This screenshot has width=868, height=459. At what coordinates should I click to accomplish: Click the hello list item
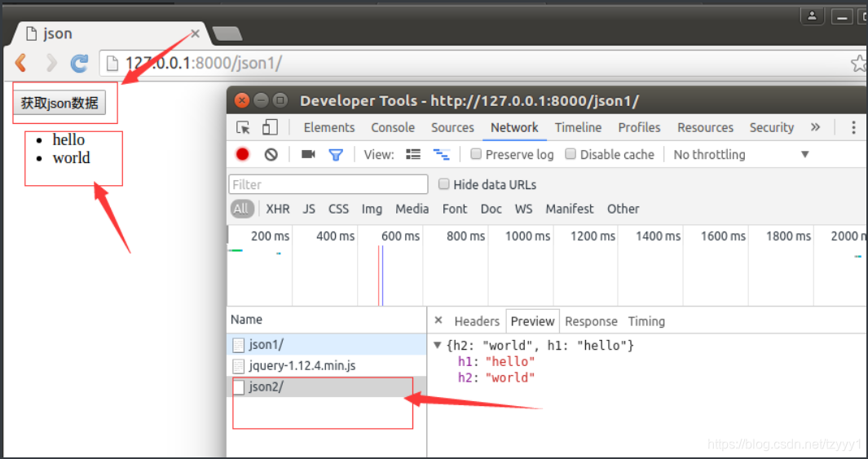click(x=68, y=139)
